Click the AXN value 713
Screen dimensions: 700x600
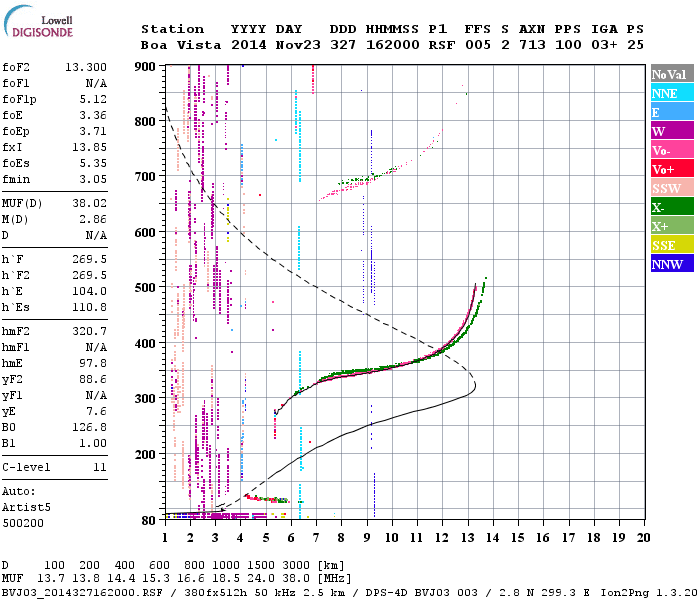coord(532,45)
